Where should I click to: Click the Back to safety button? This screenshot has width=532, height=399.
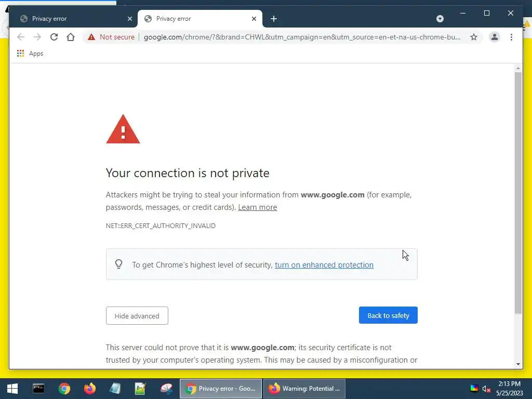(388, 315)
